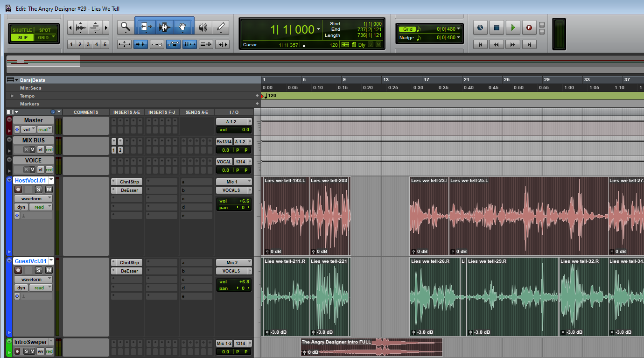644x358 pixels.
Task: Open GuestVcl.01 Mic 2 input selector
Action: pos(234,262)
